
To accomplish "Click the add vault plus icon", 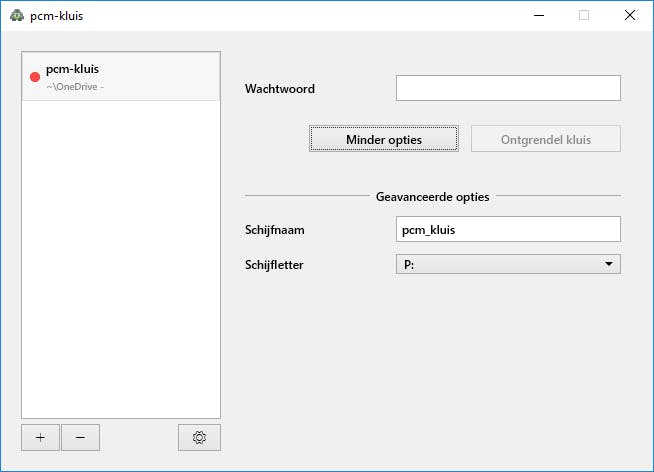I will coord(40,437).
